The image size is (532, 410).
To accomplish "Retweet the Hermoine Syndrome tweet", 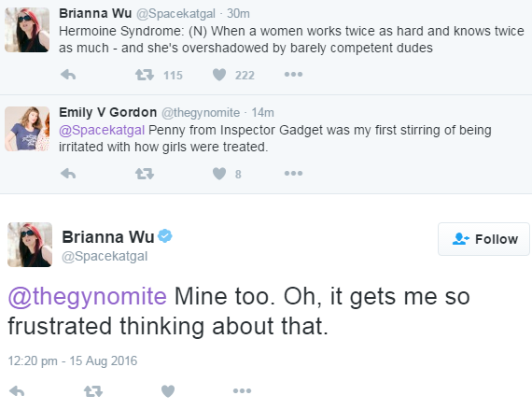I will [145, 75].
